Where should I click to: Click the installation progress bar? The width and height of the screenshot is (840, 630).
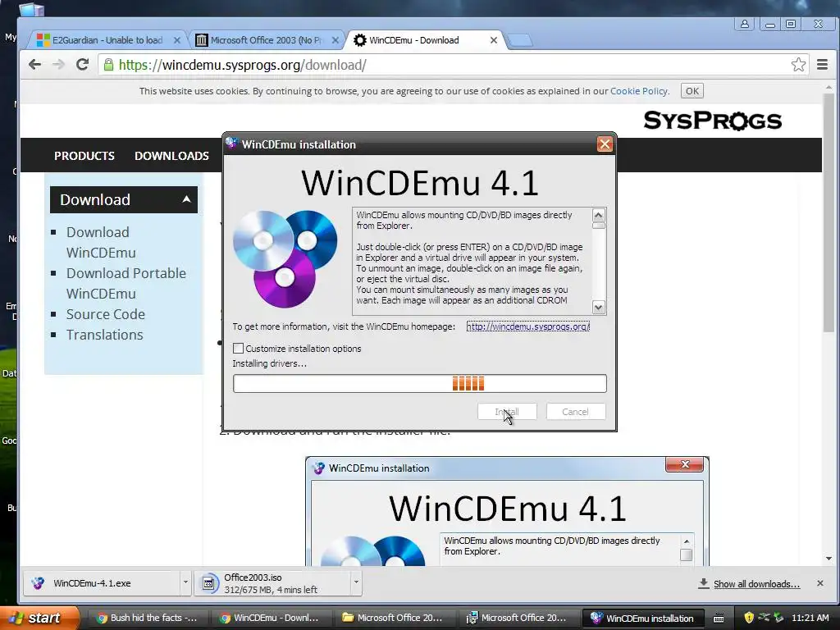click(419, 384)
